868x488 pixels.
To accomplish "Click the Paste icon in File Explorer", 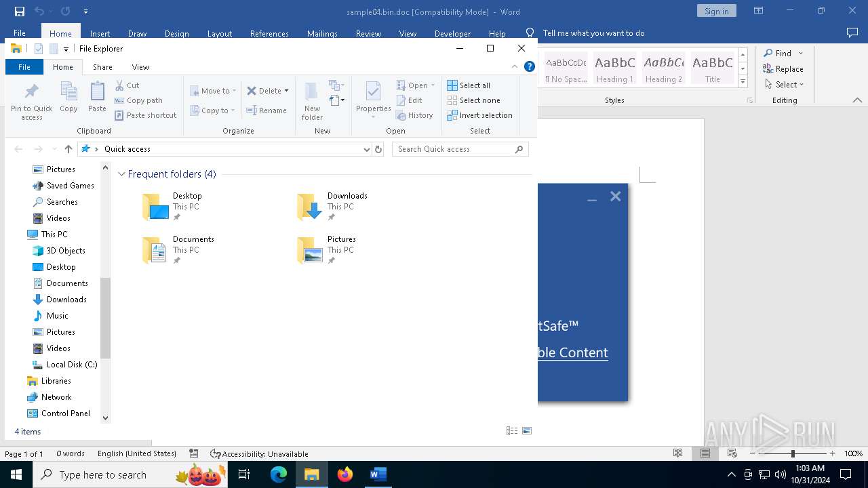I will point(97,91).
